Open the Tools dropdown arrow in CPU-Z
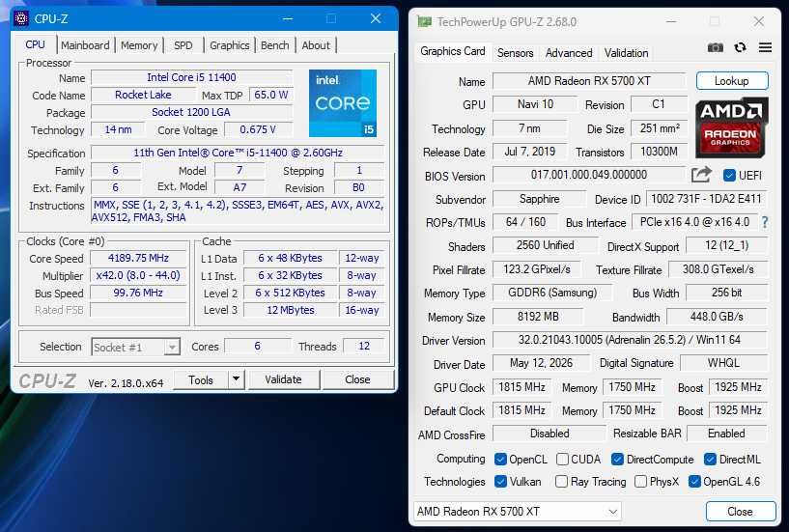Image resolution: width=789 pixels, height=532 pixels. tap(236, 379)
